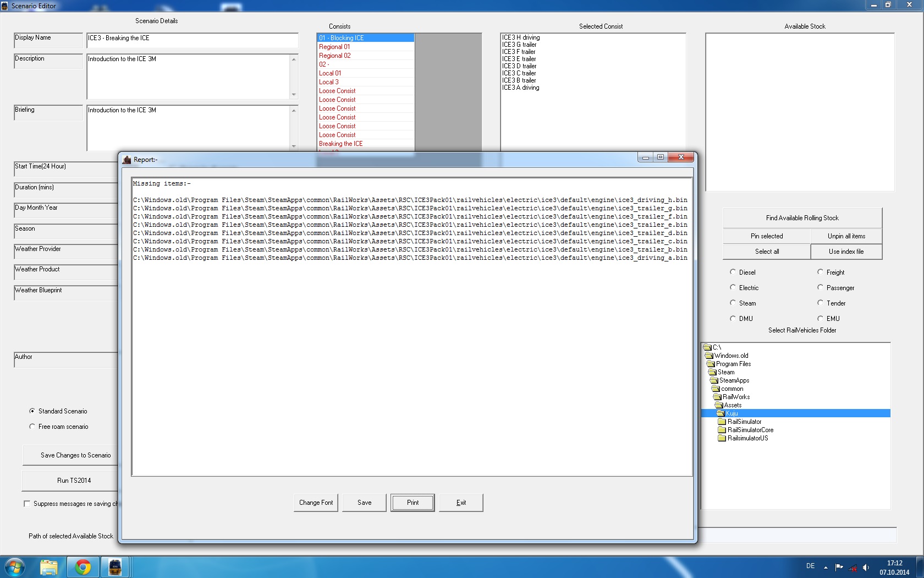Click the DE language indicator

pos(810,566)
